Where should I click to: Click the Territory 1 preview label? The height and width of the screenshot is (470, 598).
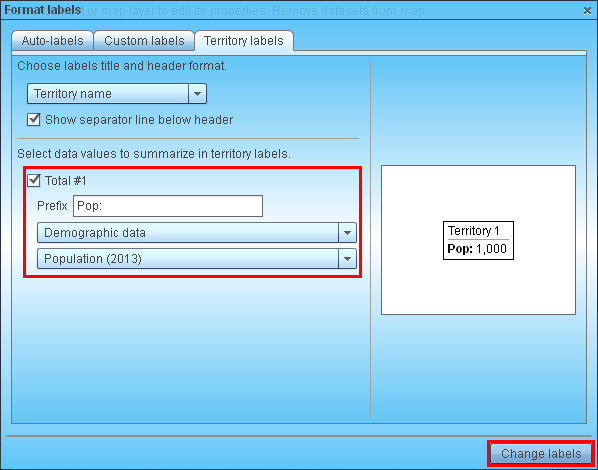(x=473, y=231)
